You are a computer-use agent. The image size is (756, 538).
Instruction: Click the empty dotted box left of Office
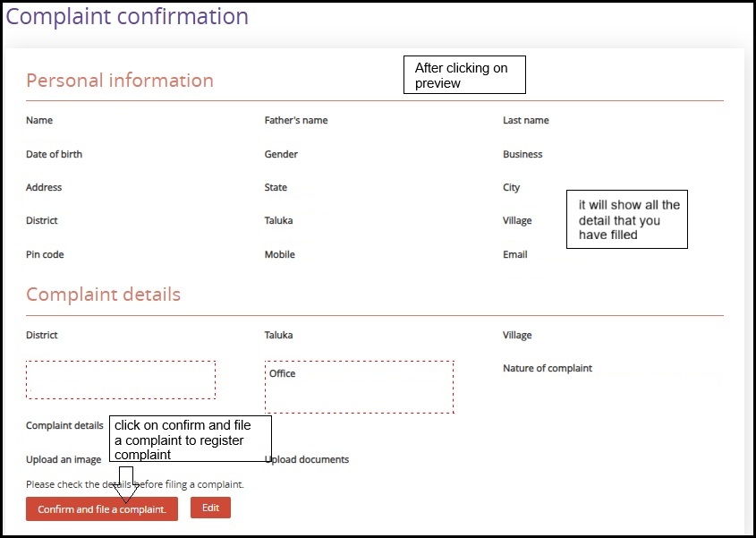point(121,380)
